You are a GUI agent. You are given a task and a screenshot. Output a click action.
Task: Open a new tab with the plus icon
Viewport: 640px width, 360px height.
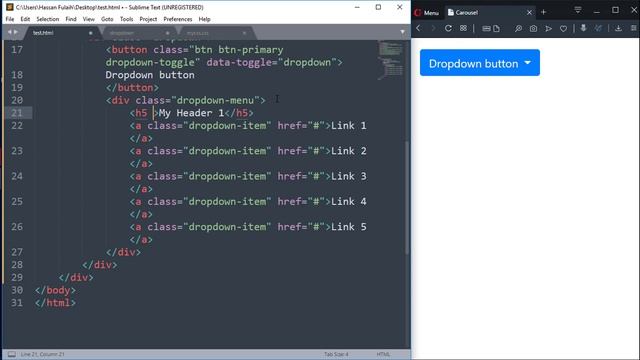pyautogui.click(x=543, y=12)
